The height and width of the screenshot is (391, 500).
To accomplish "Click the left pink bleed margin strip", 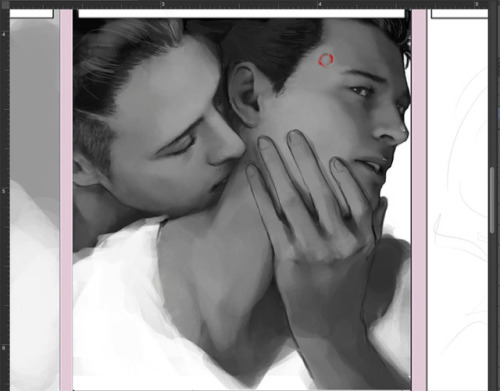I will [66, 200].
